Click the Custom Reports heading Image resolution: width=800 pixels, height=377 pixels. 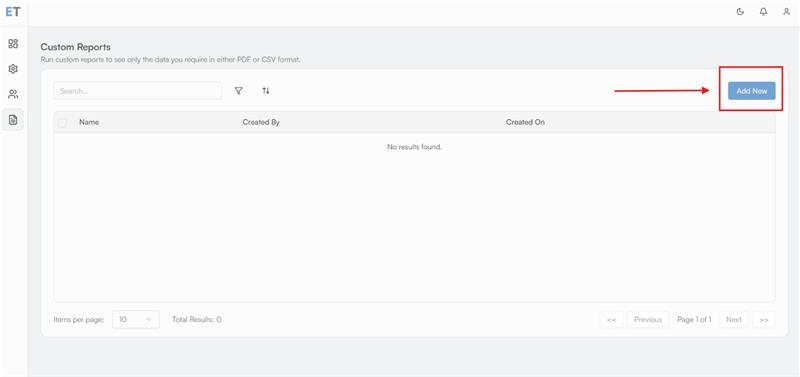tap(76, 47)
